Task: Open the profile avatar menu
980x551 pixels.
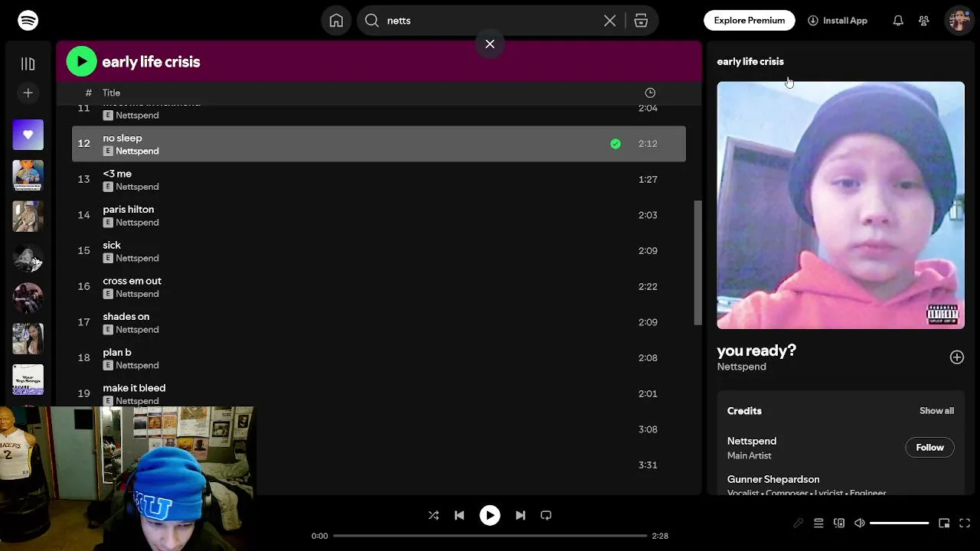Action: pos(959,21)
